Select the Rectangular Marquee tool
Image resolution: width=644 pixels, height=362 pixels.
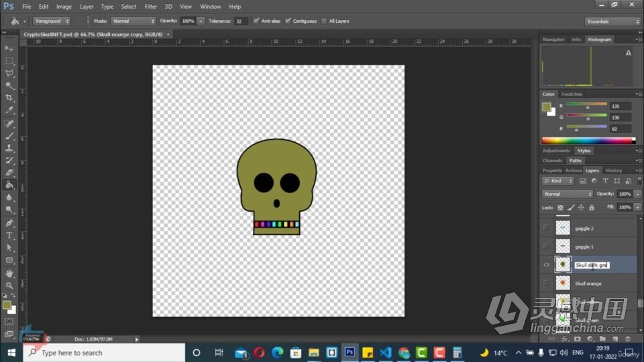pyautogui.click(x=9, y=61)
